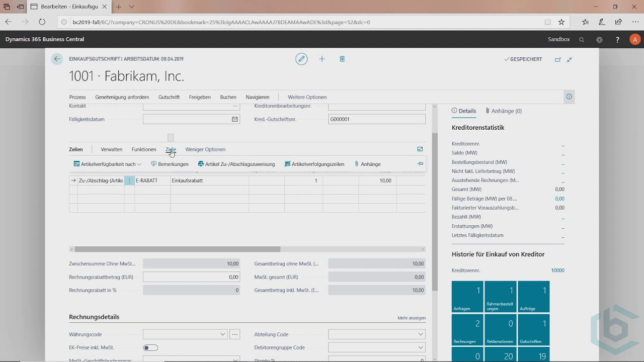Image resolution: width=644 pixels, height=362 pixels.
Task: Open search magnifier in Business Central header
Action: [582, 40]
